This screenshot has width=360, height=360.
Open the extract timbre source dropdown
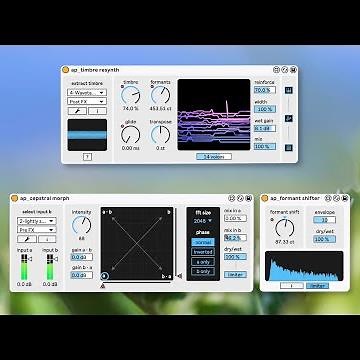(x=87, y=92)
